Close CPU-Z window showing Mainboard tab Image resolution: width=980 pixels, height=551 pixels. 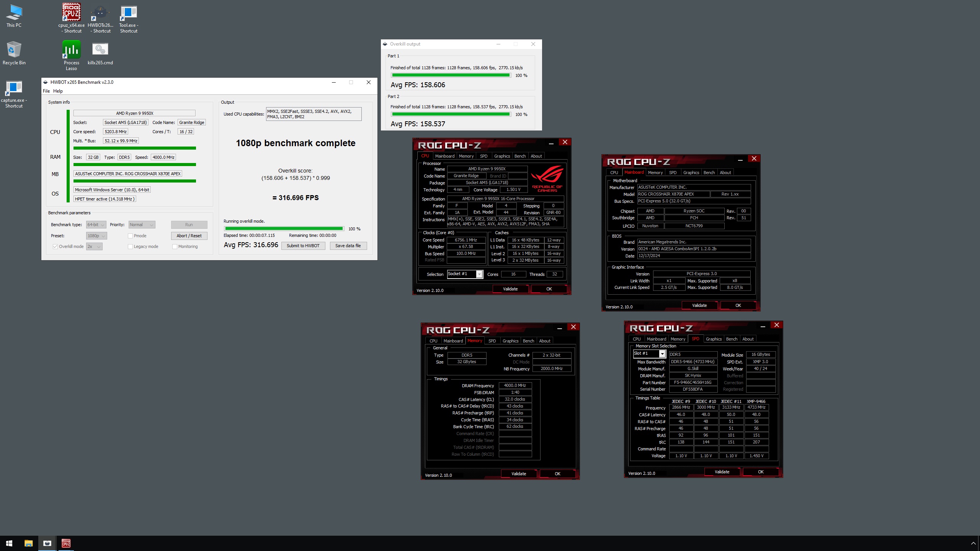(754, 158)
